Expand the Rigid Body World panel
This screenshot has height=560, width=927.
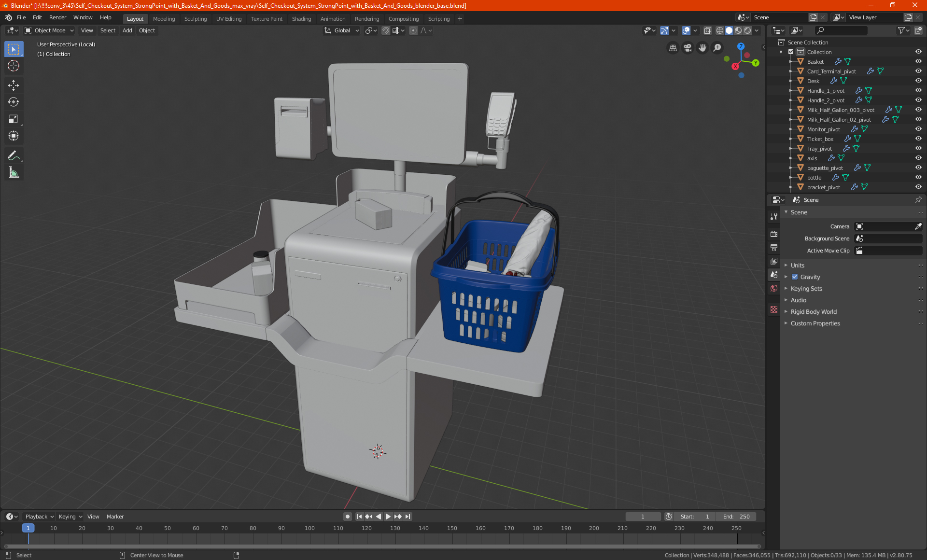point(813,311)
